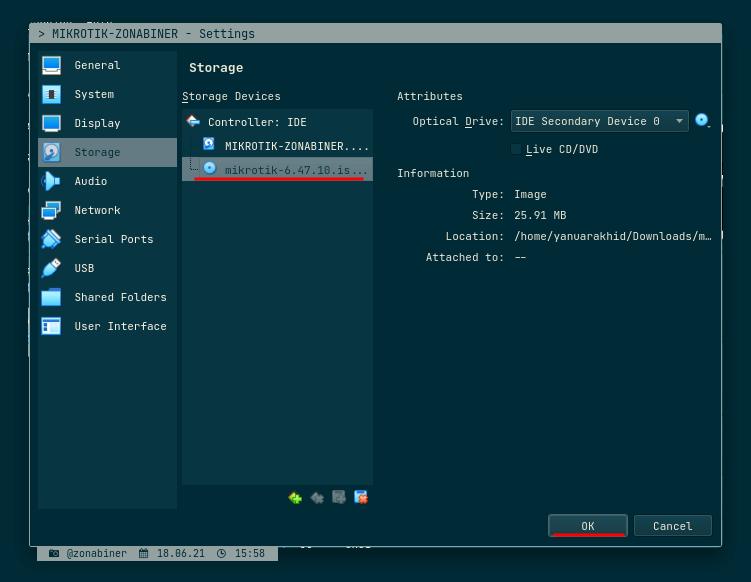Screen dimensions: 751x582
Task: Click the camera icon next to @zonabiner
Action: (54, 553)
